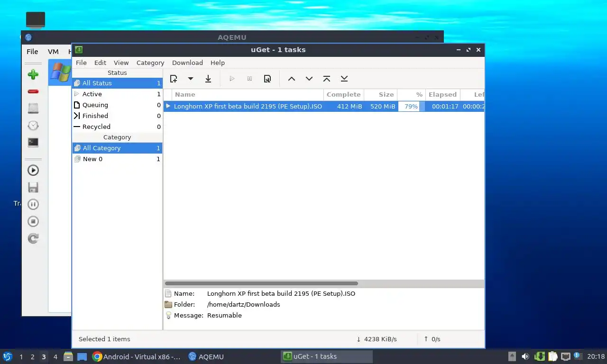
Task: Select the Longhorn XP ISO download row
Action: [x=324, y=106]
